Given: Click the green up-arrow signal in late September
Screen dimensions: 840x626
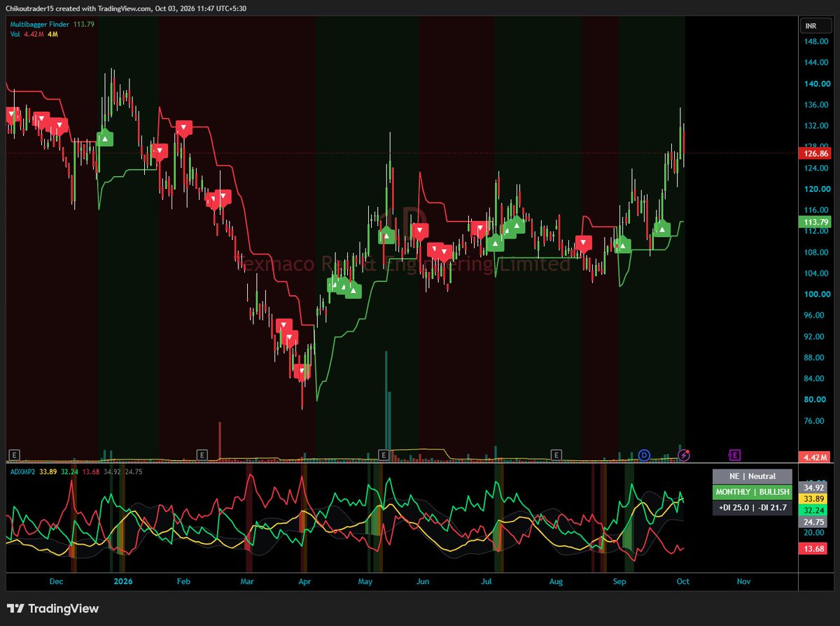Looking at the screenshot, I should pos(661,229).
